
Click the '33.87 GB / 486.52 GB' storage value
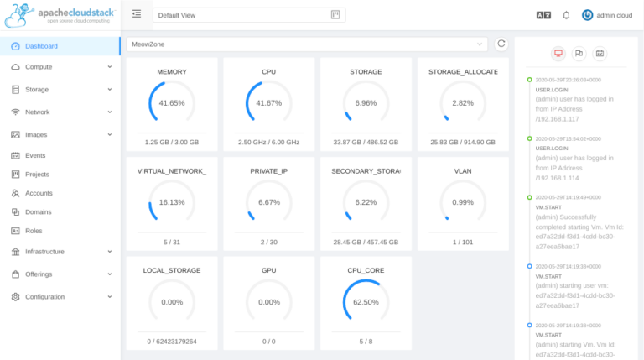(x=366, y=142)
